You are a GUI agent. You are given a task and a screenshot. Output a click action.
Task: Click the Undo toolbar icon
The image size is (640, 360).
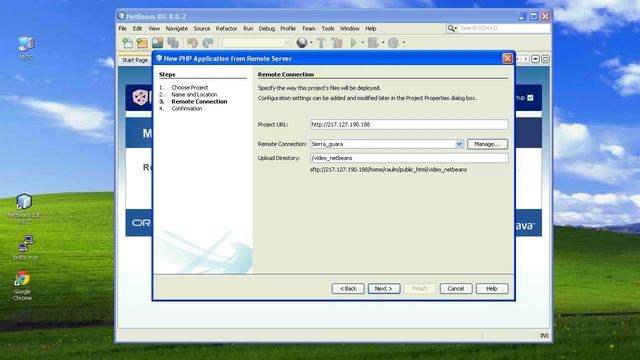(x=192, y=42)
